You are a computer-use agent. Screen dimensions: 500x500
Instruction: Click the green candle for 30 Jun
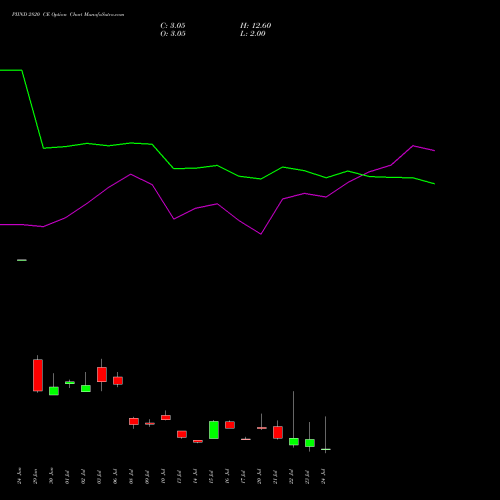pos(54,391)
